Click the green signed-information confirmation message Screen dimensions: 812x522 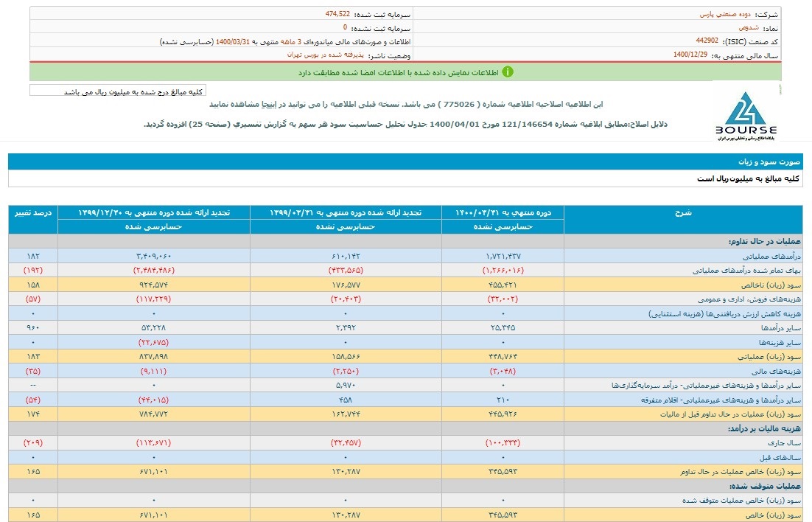398,72
